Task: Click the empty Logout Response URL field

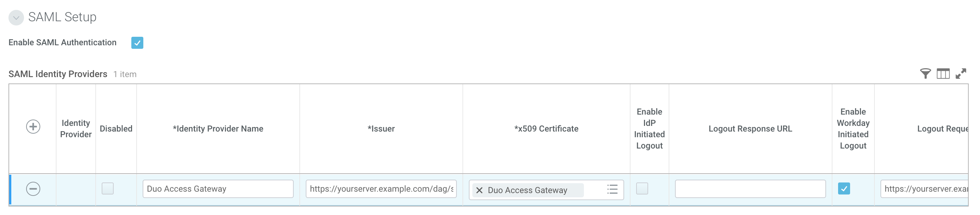Action: point(750,188)
